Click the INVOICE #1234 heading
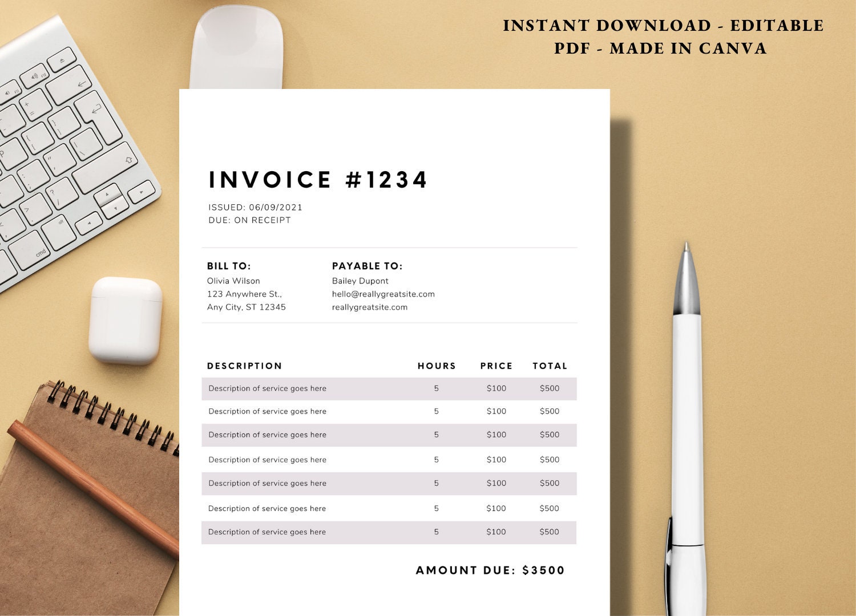The image size is (856, 616). (x=318, y=180)
